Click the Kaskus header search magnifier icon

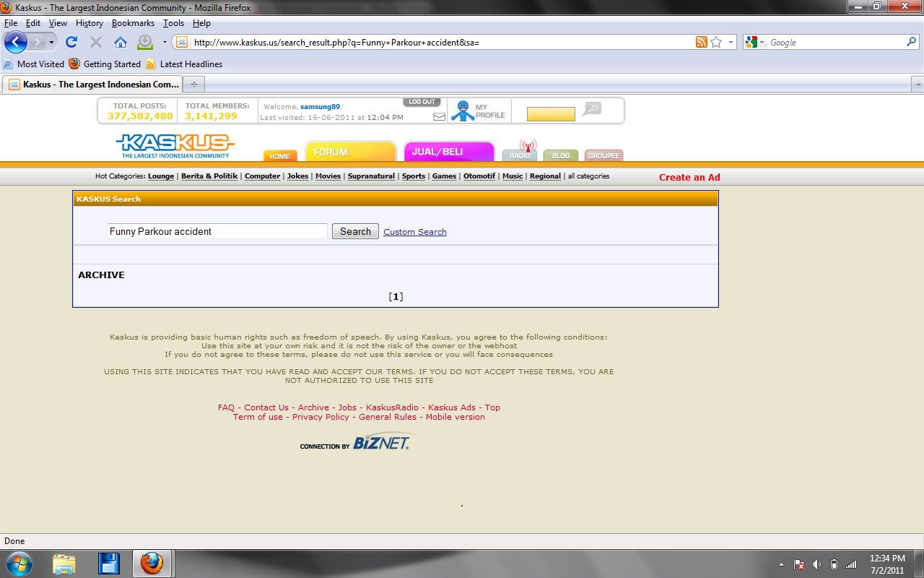593,109
